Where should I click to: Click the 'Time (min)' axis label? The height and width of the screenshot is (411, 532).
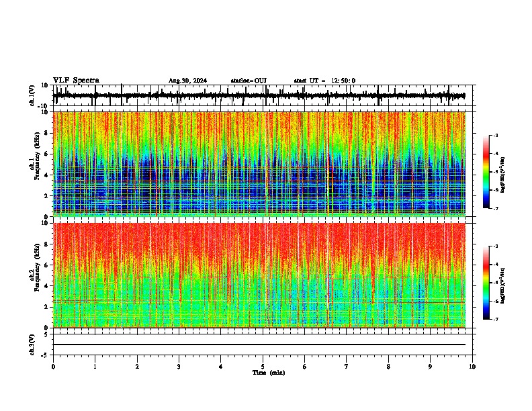point(269,373)
